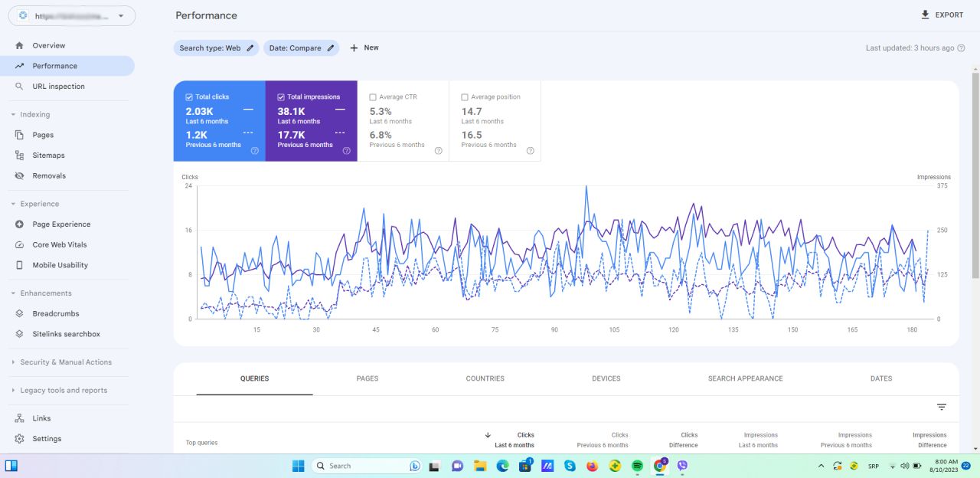The height and width of the screenshot is (478, 980).
Task: Click sort arrow beside Clicks Last 6 months
Action: pyautogui.click(x=488, y=435)
